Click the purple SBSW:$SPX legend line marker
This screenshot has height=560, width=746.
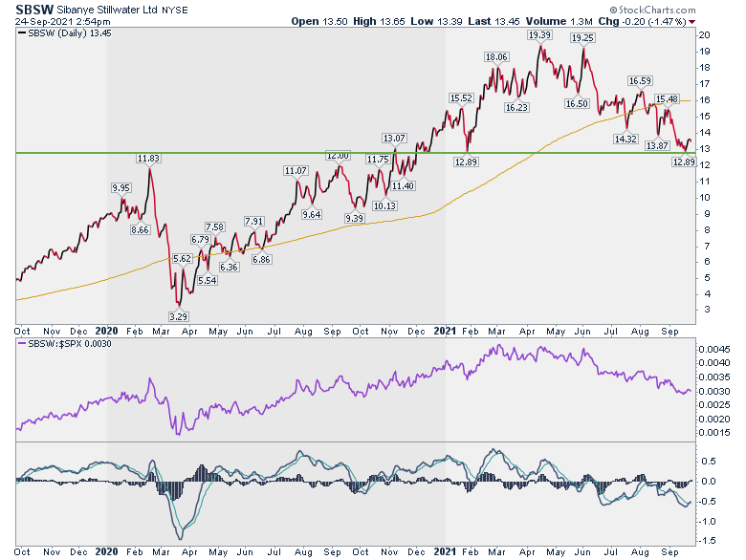(x=22, y=344)
